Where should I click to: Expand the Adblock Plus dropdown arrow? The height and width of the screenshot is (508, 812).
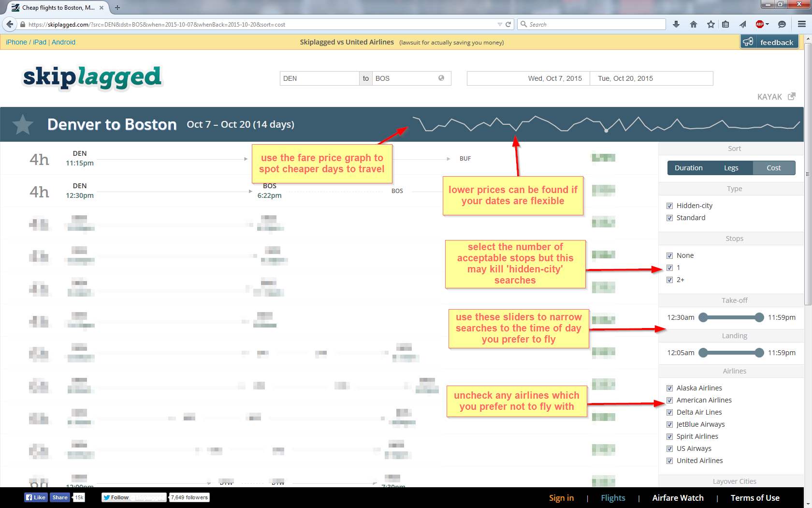768,24
